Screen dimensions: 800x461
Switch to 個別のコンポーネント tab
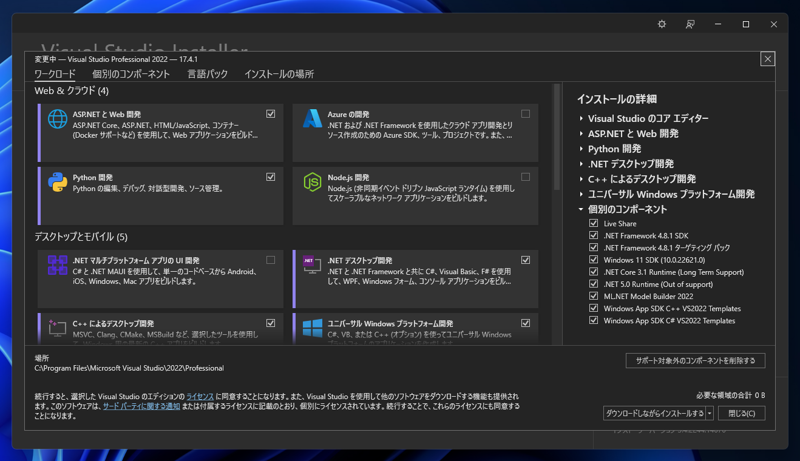[131, 74]
